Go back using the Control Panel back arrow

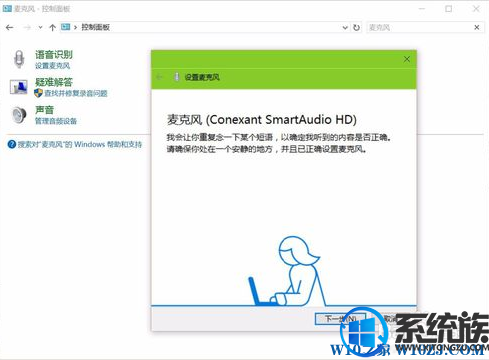(10, 27)
